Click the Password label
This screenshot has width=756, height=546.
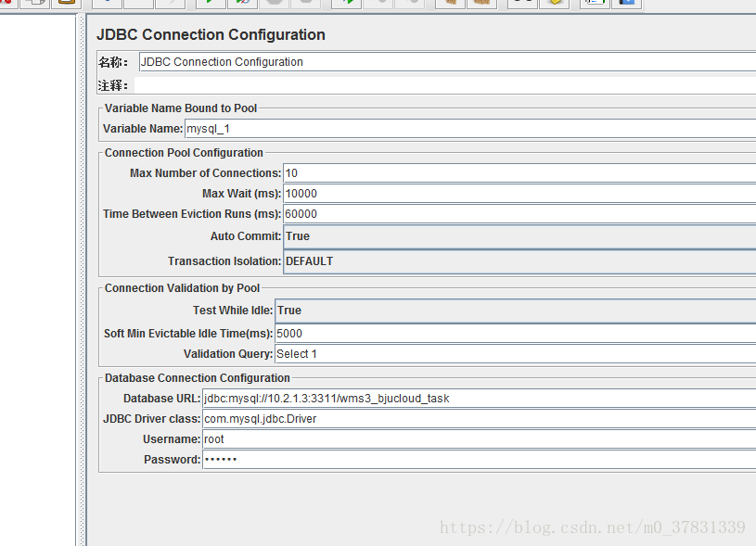point(172,459)
